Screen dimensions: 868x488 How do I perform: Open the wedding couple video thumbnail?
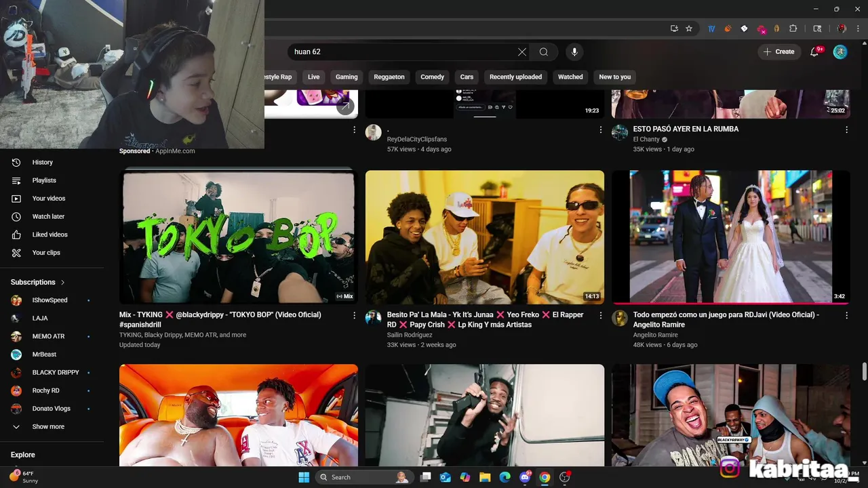[x=730, y=237]
